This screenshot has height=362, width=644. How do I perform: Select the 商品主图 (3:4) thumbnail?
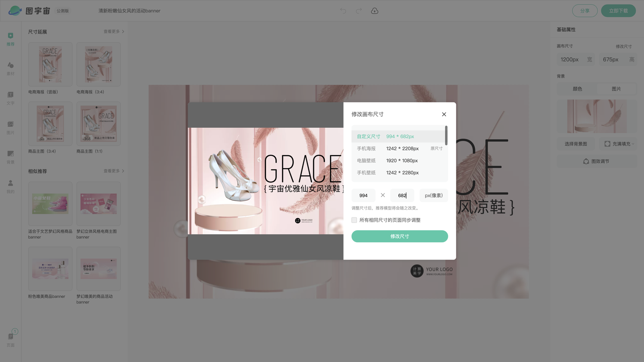(50, 124)
